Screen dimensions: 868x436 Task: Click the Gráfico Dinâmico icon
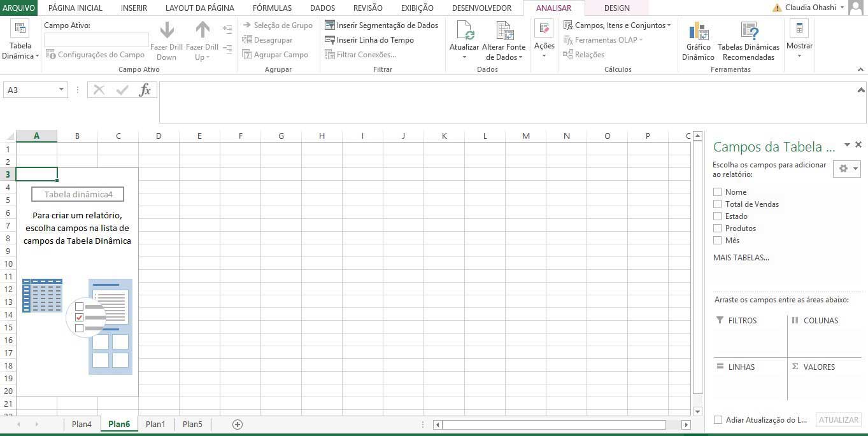coord(698,32)
